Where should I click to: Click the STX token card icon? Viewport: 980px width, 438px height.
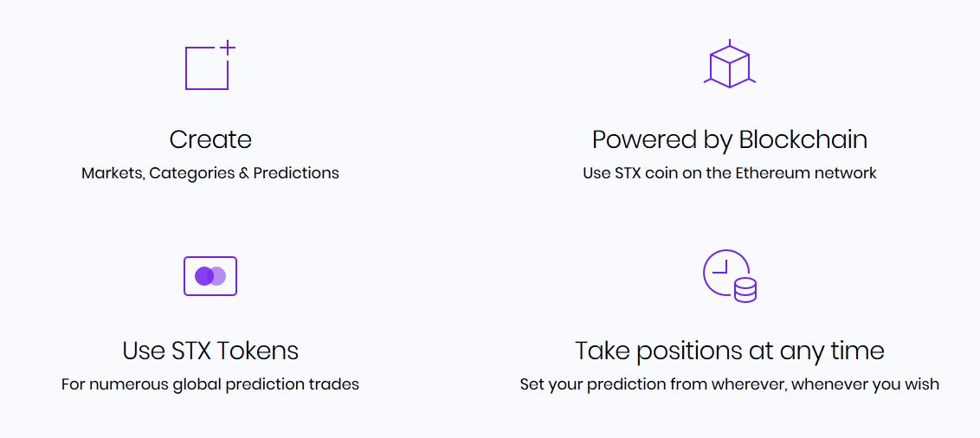coord(210,275)
